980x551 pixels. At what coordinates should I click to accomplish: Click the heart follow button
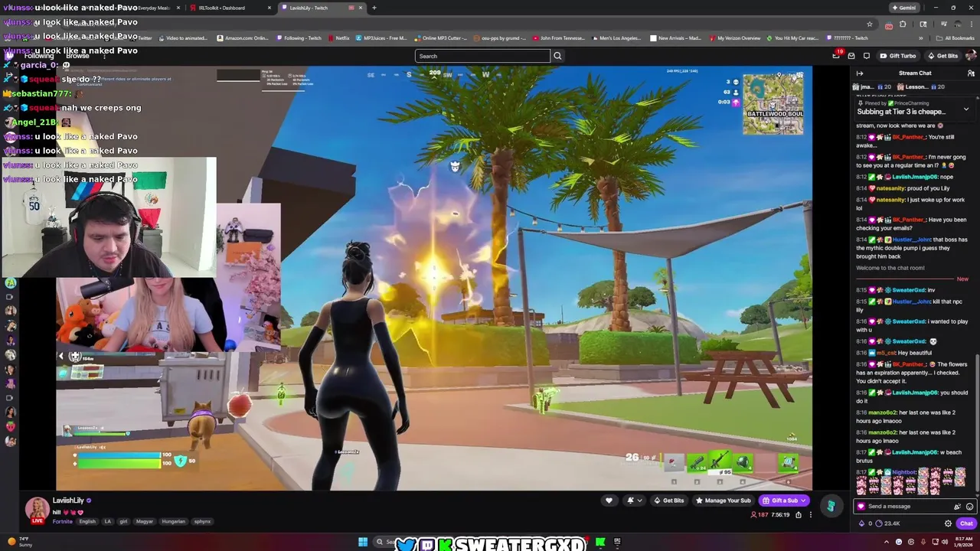(609, 500)
